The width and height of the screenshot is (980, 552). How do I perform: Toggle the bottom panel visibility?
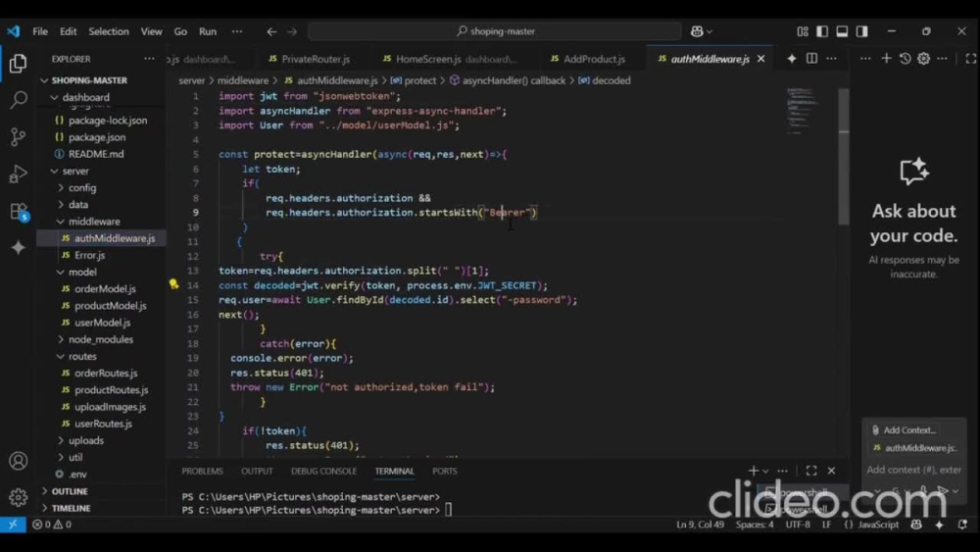tap(842, 31)
